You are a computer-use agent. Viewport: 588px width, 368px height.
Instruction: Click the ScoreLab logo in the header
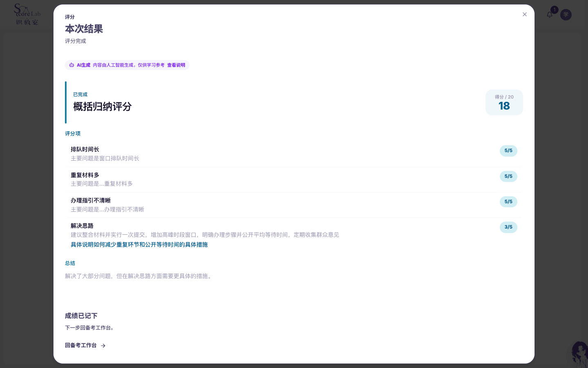pos(27,14)
